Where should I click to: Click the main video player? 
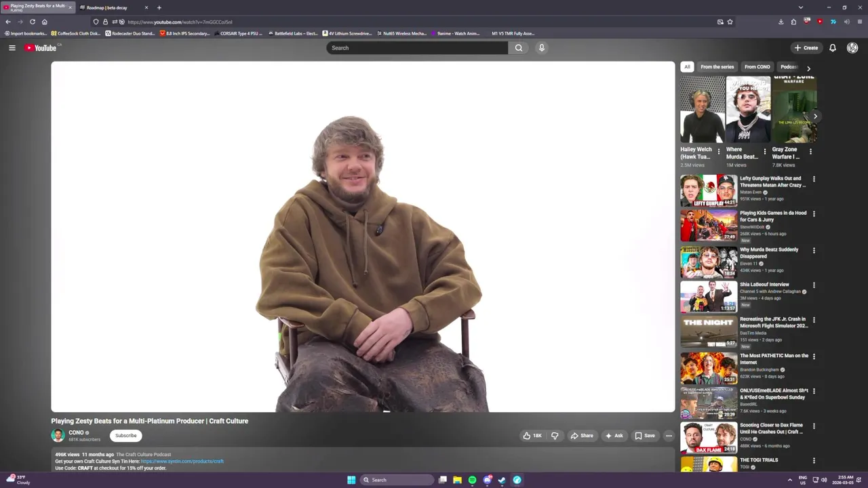click(363, 237)
